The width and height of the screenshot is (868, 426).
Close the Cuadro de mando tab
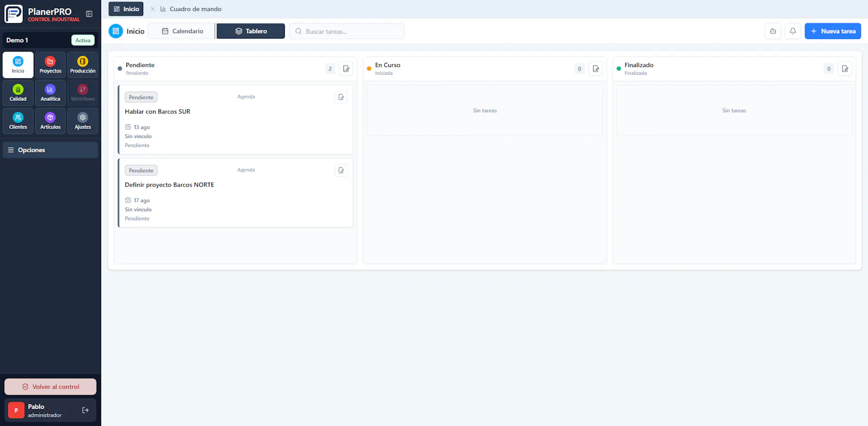click(153, 9)
